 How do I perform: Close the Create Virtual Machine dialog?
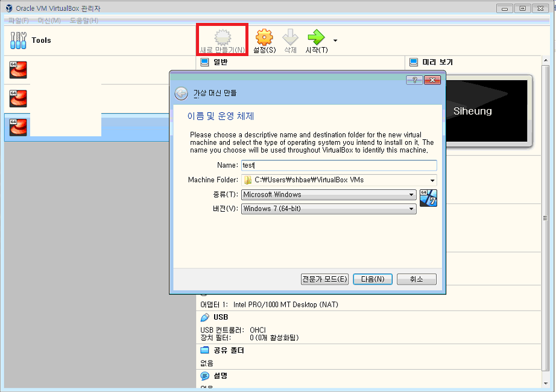click(432, 80)
